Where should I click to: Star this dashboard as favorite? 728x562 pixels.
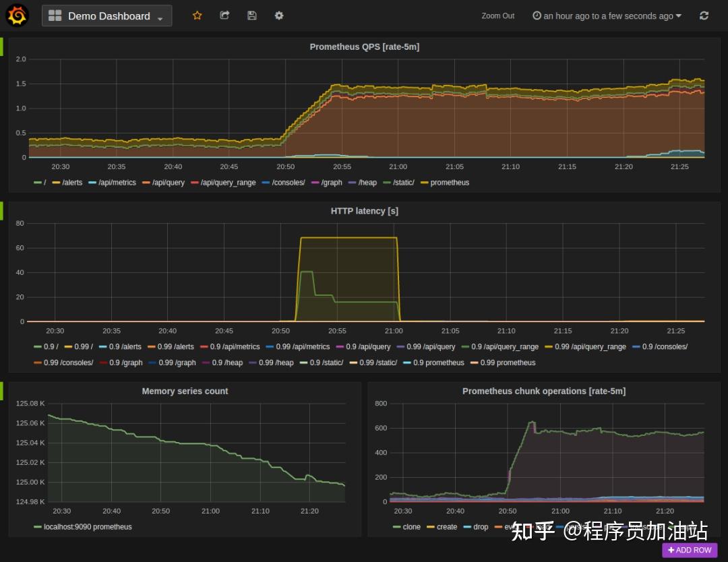tap(198, 15)
